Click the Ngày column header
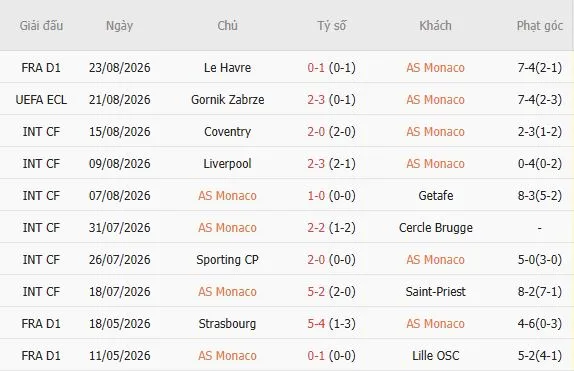The image size is (574, 371). pyautogui.click(x=119, y=26)
